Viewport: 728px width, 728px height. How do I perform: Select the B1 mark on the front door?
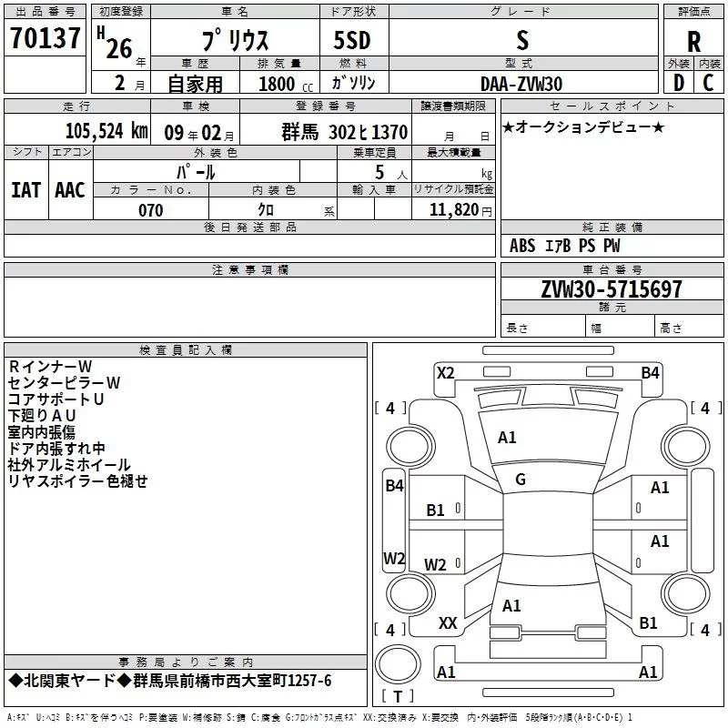436,511
